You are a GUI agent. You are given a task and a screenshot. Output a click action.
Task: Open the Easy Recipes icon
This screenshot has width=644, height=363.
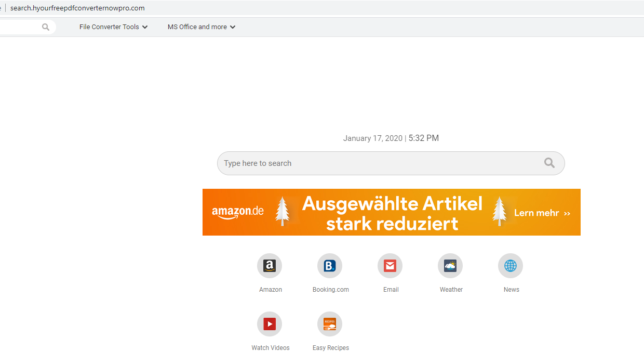[x=330, y=325]
